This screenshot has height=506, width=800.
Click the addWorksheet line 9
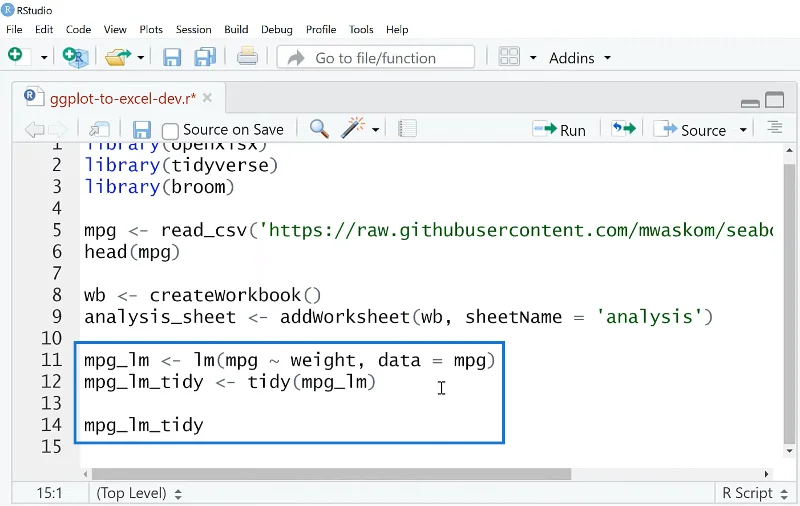click(398, 317)
